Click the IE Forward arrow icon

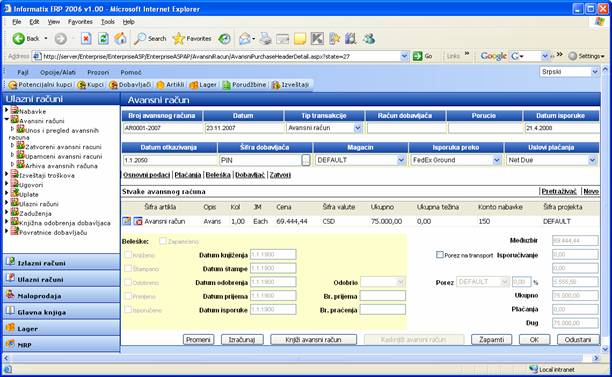[60, 39]
